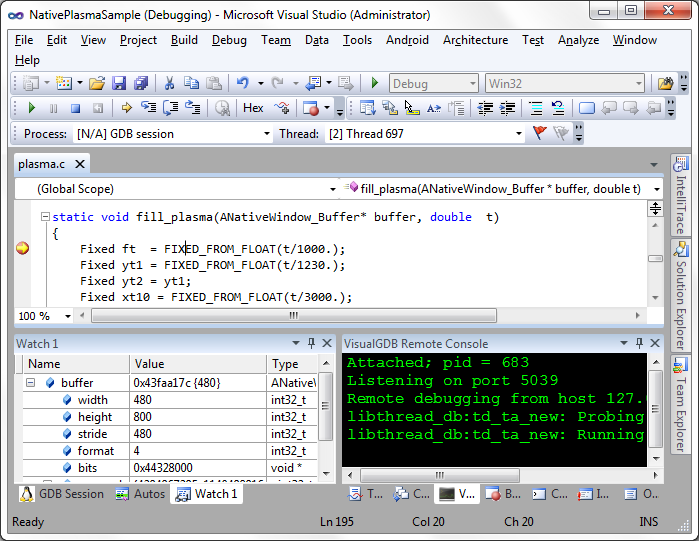Click the Step Out icon
This screenshot has width=699, height=541.
click(x=193, y=108)
